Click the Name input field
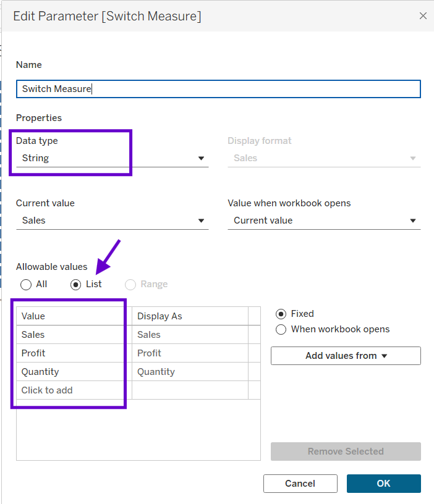434x504 pixels. [x=218, y=89]
